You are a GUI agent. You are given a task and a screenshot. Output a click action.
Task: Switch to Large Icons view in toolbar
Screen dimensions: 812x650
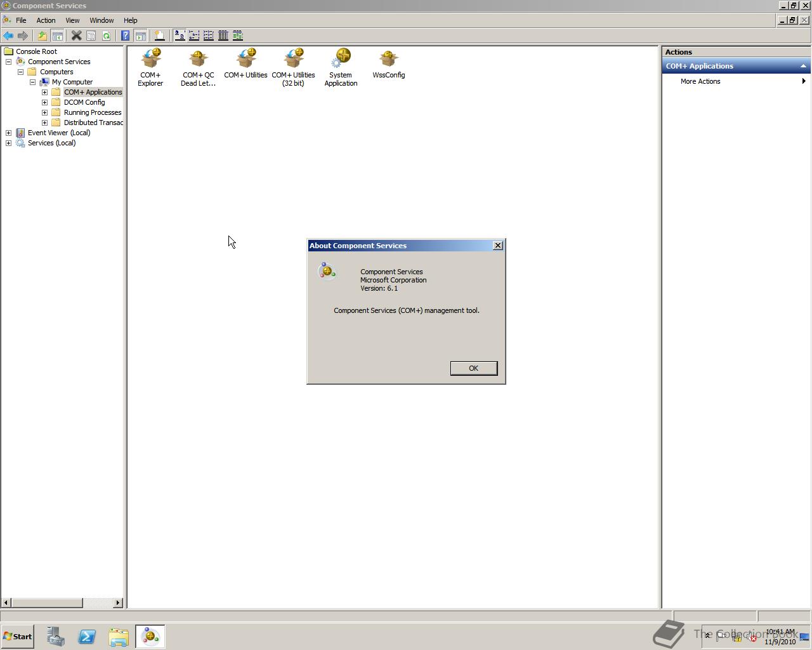point(180,36)
